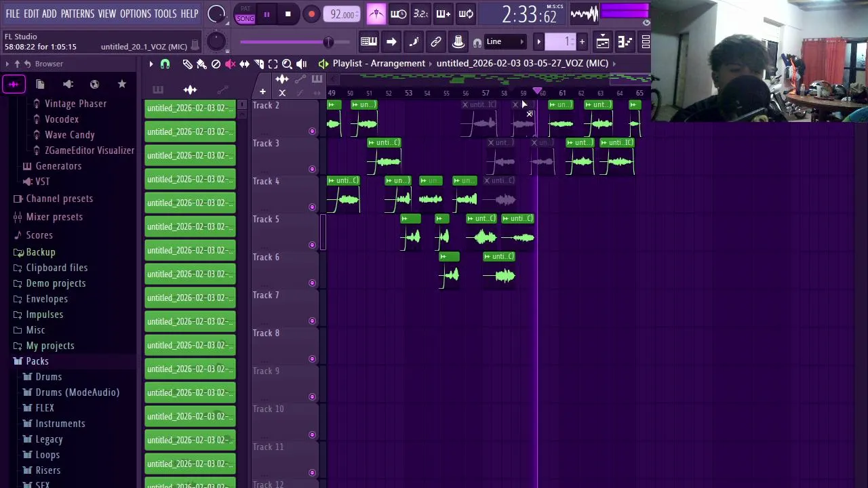Select the Slip tool in playlist toolbar
The height and width of the screenshot is (488, 868).
[x=244, y=64]
